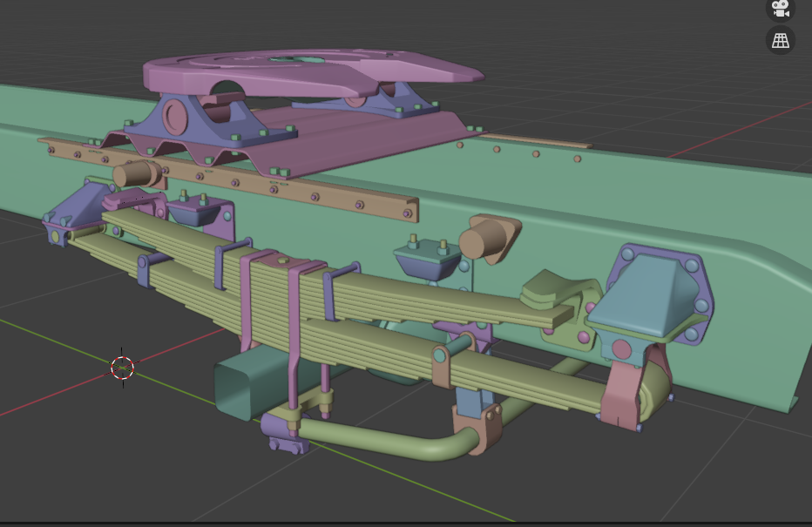
Task: Toggle the camera view icon
Action: point(780,8)
